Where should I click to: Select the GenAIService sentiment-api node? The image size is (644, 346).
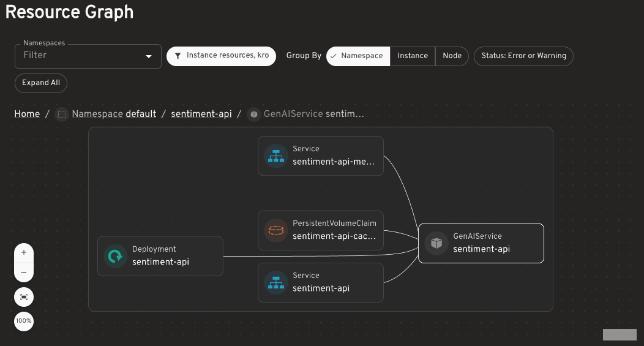click(481, 243)
